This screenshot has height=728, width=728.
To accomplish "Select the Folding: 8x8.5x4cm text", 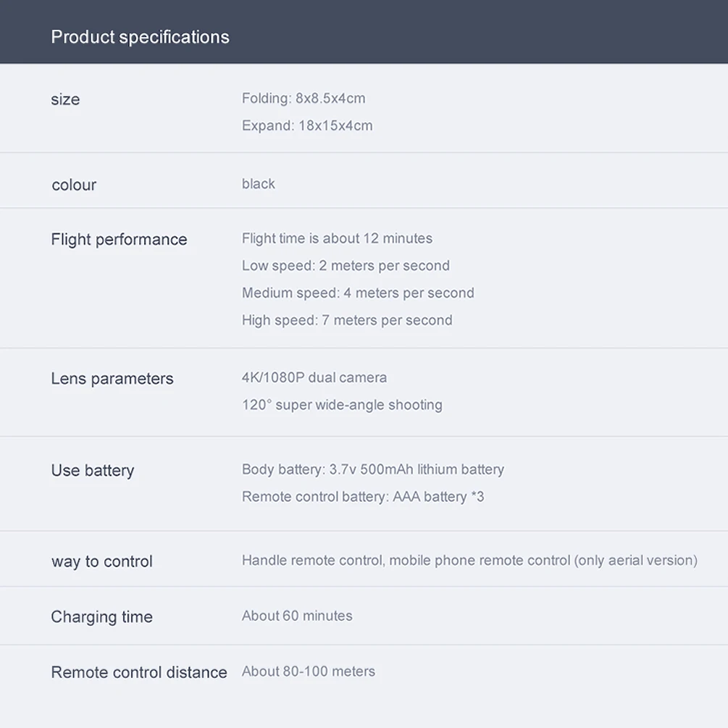I will (x=304, y=98).
